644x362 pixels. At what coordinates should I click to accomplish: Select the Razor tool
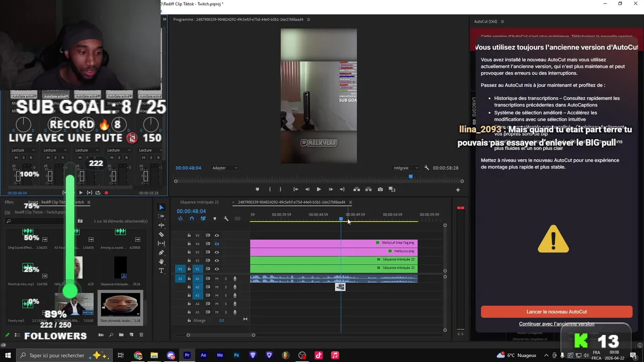click(x=162, y=234)
